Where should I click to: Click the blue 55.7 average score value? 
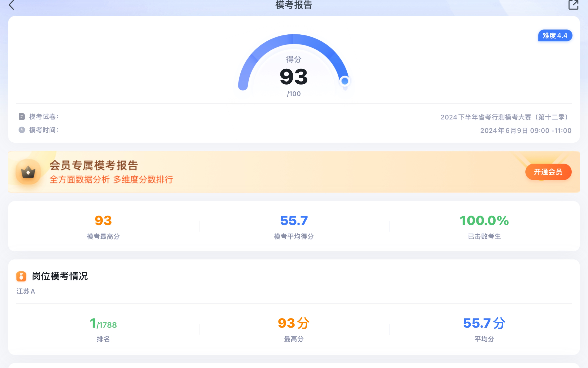coord(294,220)
